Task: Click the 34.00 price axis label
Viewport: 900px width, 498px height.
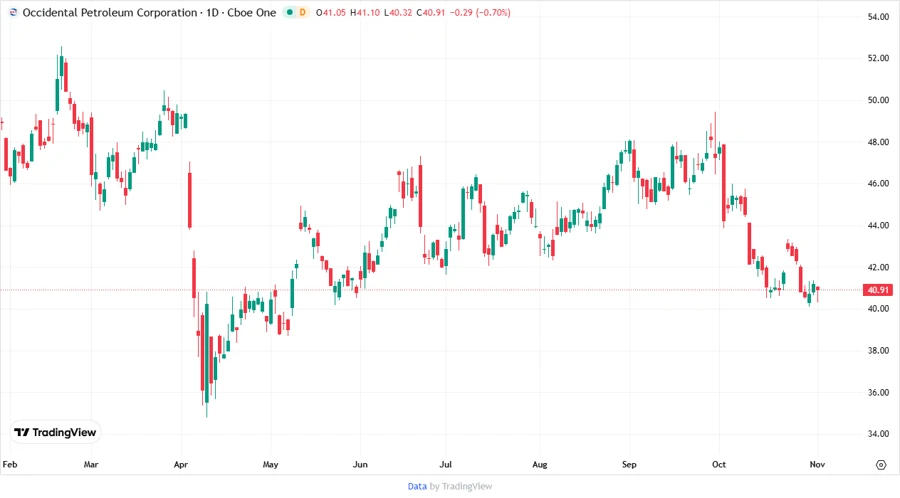Action: [x=878, y=434]
